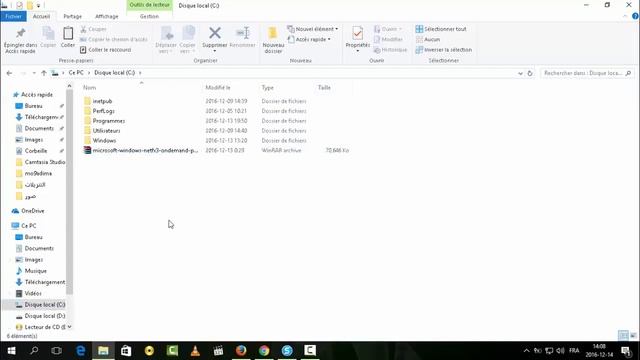640x360 pixels.
Task: Select Disque local (D:) in sidebar
Action: click(44, 316)
